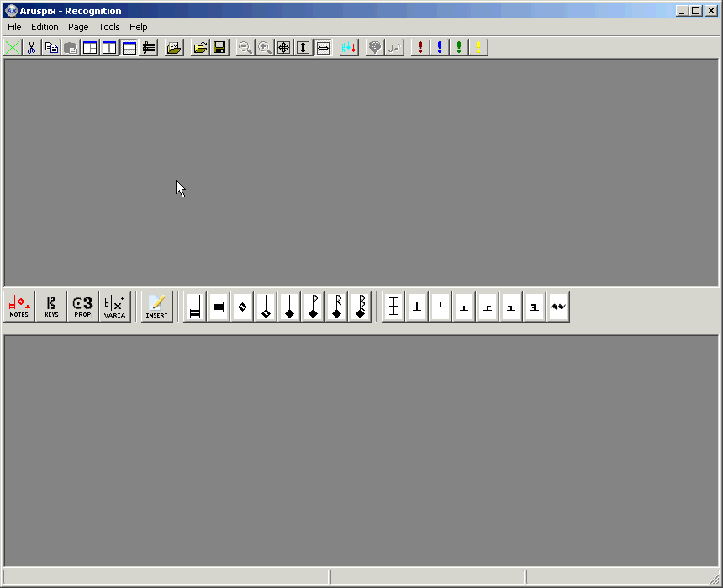Pick the rest with right-pointing hook

[x=488, y=307]
